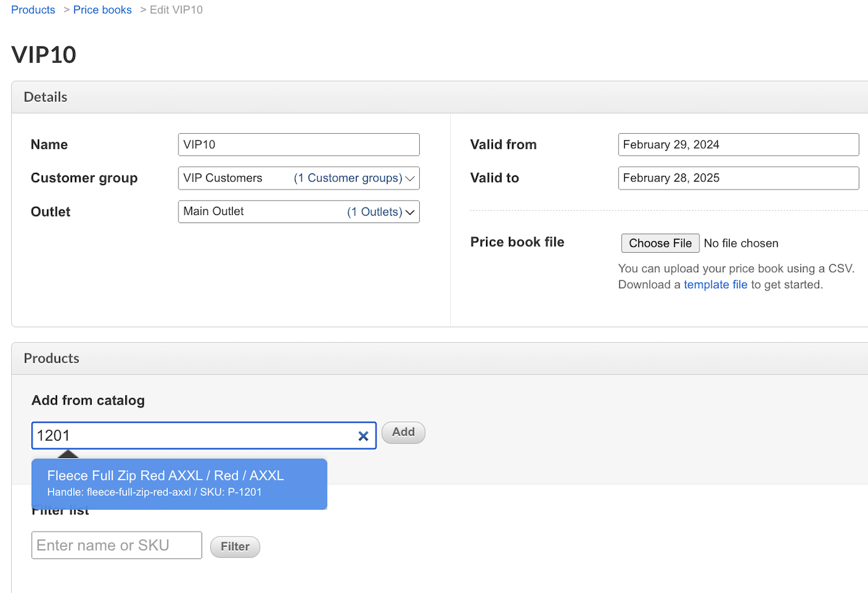The image size is (868, 593).
Task: Navigate to Products breadcrumb
Action: (33, 9)
